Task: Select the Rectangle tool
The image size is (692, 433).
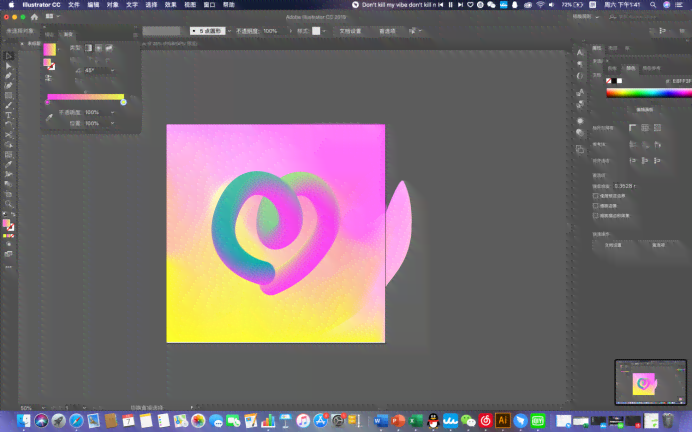Action: pyautogui.click(x=8, y=95)
